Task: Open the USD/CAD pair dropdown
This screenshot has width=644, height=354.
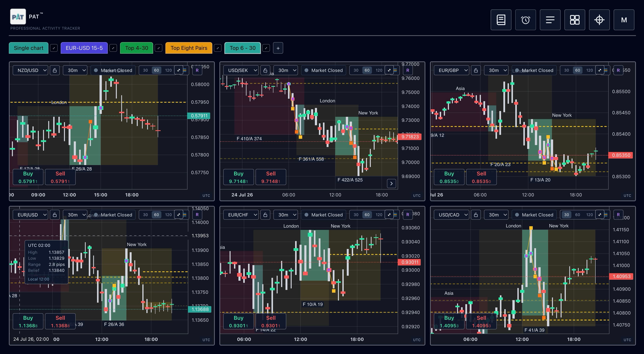Action: [x=451, y=215]
